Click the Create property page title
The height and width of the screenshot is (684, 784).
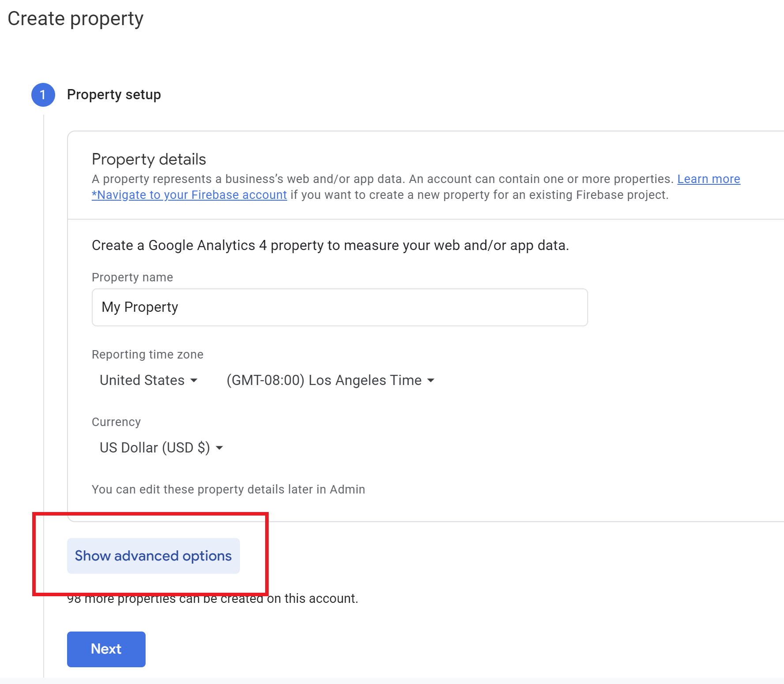[75, 19]
